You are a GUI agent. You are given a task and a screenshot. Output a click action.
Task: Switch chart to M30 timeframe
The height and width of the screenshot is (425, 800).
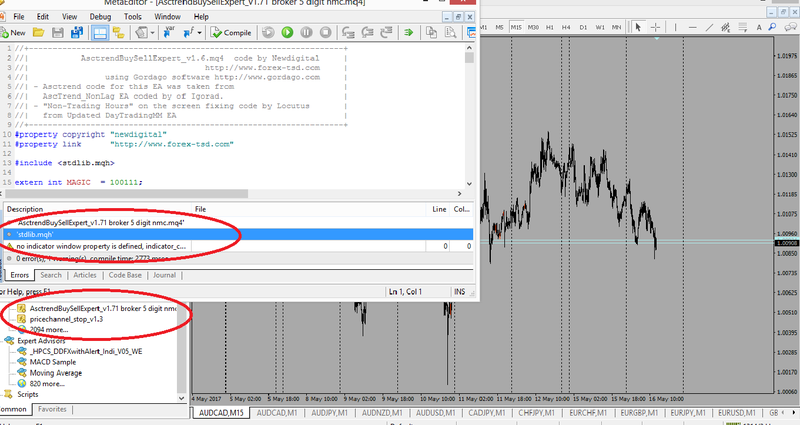[533, 27]
